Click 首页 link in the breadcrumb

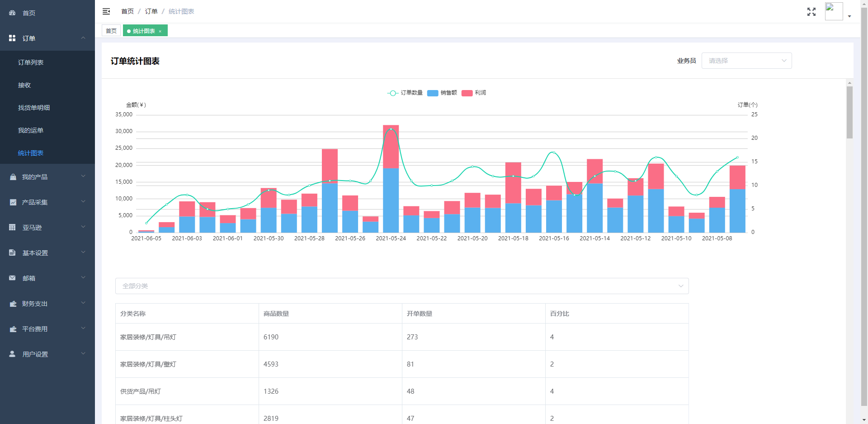point(127,11)
